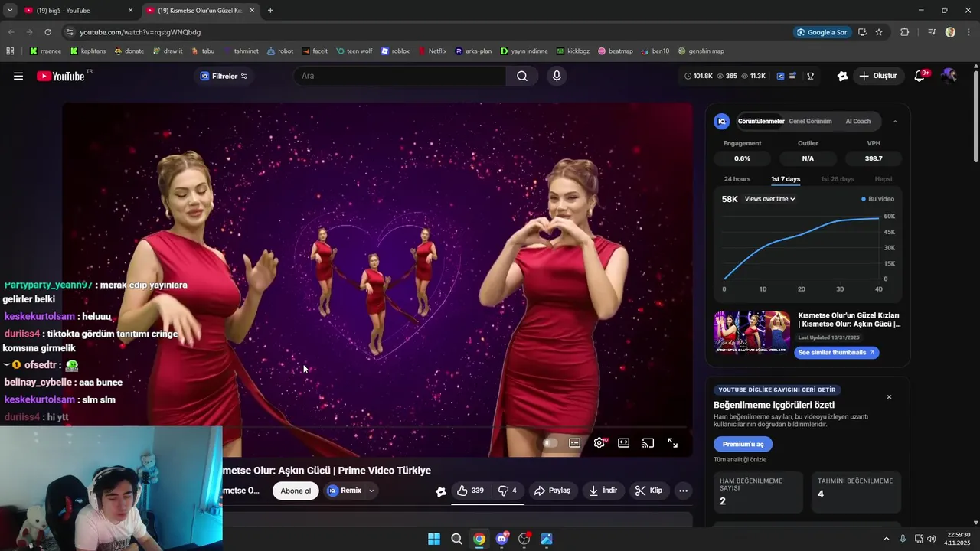This screenshot has height=551, width=980.
Task: Close the dislike insights card
Action: (889, 397)
